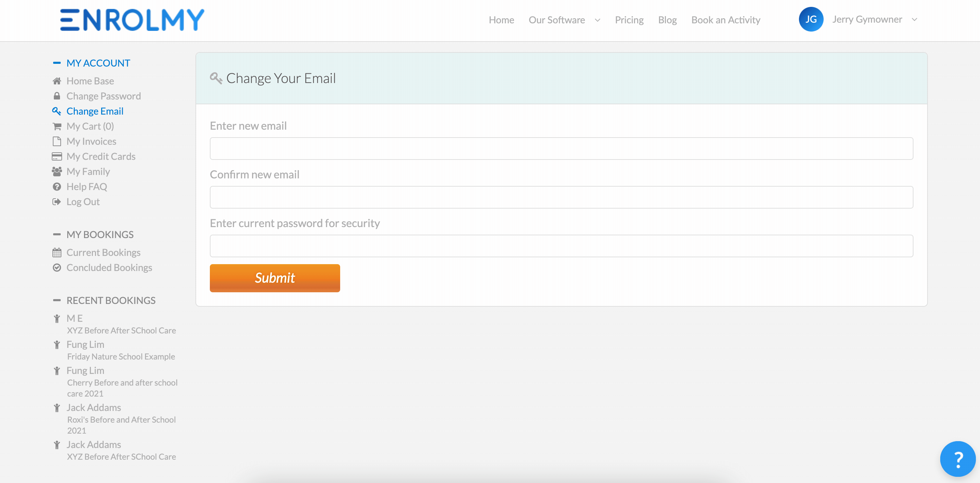Open the Pricing page

629,20
